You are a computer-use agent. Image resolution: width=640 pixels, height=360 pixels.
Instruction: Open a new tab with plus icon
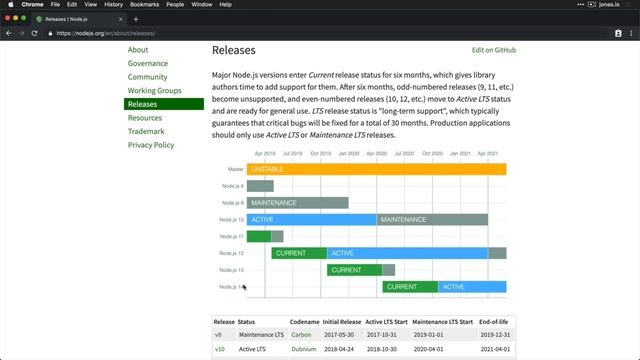pos(136,19)
